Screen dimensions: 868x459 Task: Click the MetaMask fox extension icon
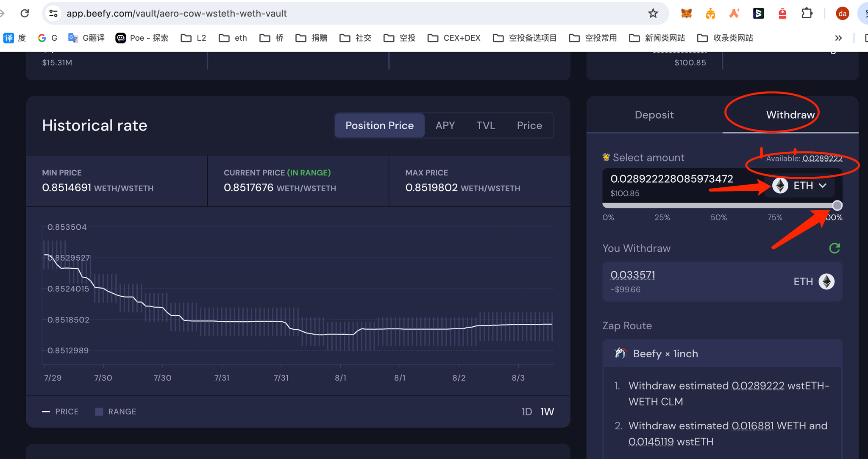tap(686, 14)
